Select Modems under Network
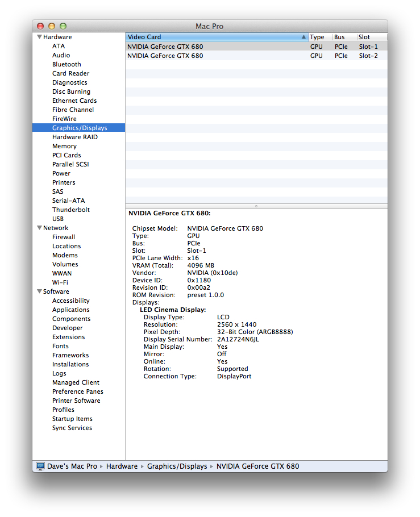The height and width of the screenshot is (517, 420). click(65, 255)
